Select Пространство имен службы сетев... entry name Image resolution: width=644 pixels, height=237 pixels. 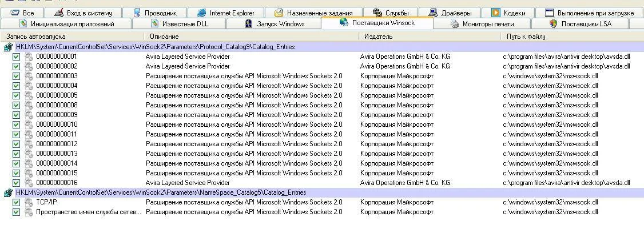pos(88,212)
